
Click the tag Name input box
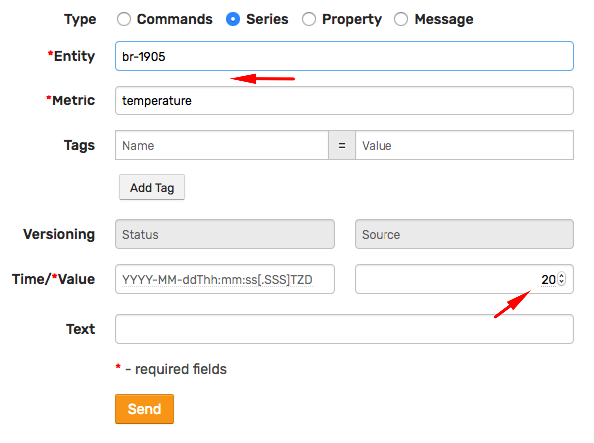tap(222, 145)
